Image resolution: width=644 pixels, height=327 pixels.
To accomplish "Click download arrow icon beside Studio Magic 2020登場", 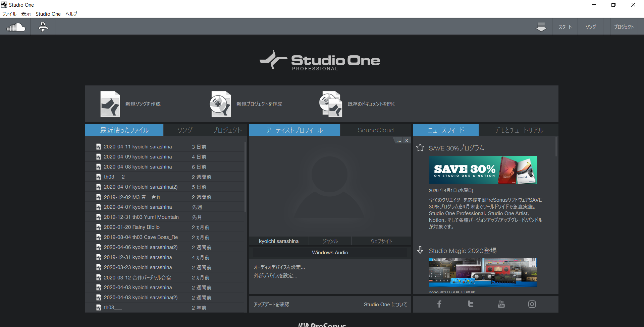I will pos(420,250).
